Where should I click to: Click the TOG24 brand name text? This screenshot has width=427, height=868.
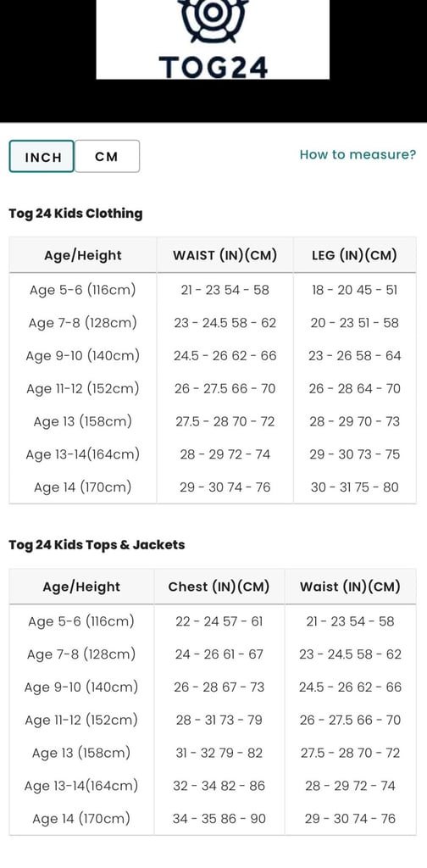(x=213, y=67)
